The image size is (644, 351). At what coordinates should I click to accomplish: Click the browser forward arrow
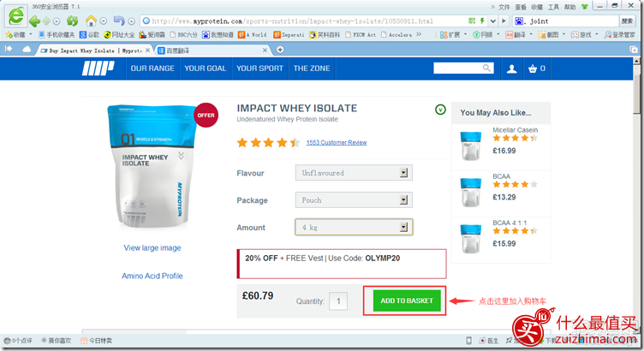click(x=47, y=21)
